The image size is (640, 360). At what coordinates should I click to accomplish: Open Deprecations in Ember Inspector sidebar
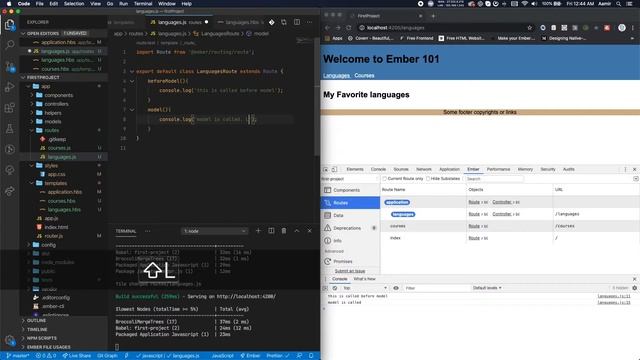tap(351, 228)
